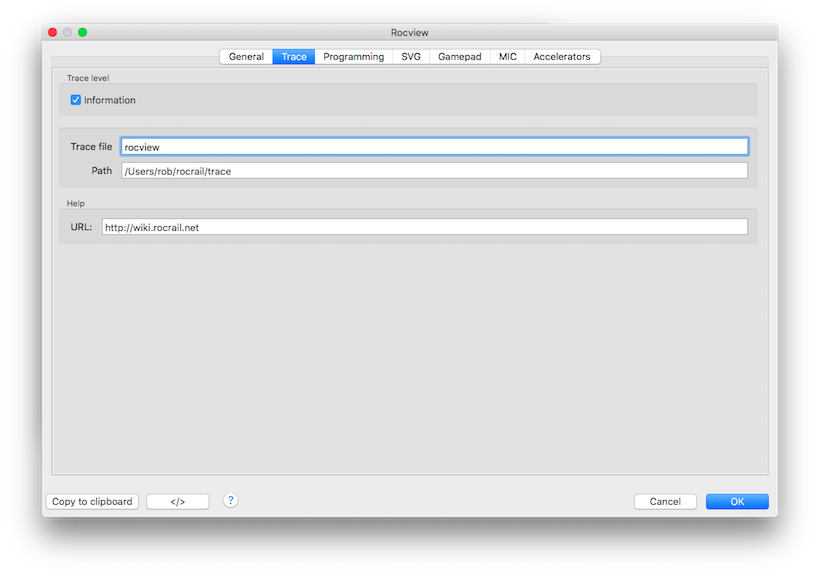This screenshot has width=820, height=577.
Task: Click the green zoom window button
Action: coord(83,32)
